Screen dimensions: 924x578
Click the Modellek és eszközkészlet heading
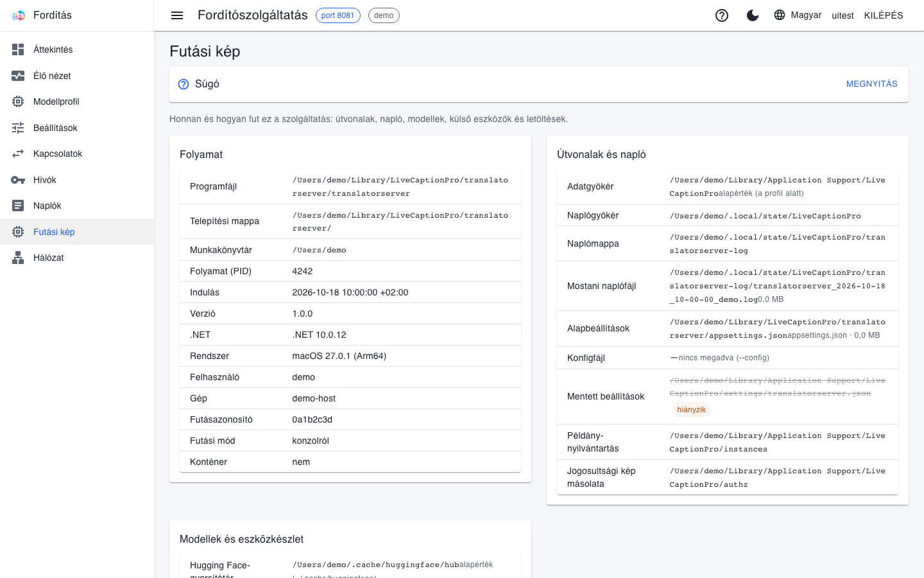[x=242, y=539]
